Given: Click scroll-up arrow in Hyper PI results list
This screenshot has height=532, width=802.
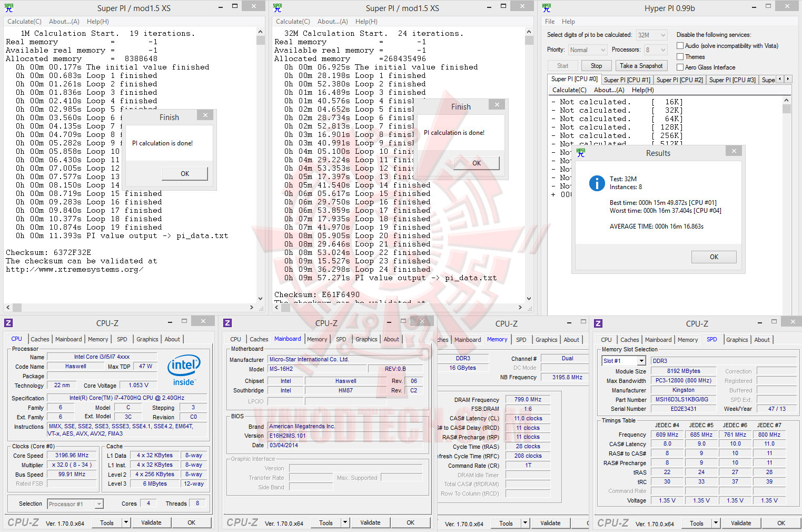Looking at the screenshot, I should 787,100.
